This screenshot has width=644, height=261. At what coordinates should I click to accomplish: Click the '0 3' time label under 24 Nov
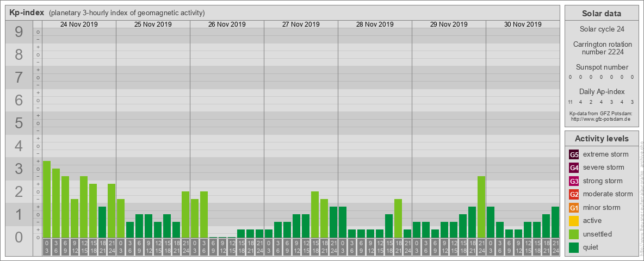click(47, 247)
